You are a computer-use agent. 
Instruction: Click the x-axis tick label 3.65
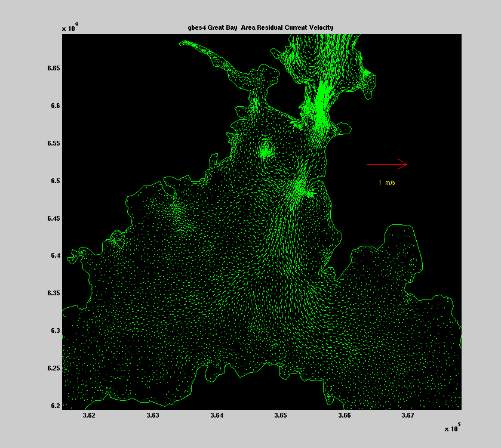click(281, 415)
